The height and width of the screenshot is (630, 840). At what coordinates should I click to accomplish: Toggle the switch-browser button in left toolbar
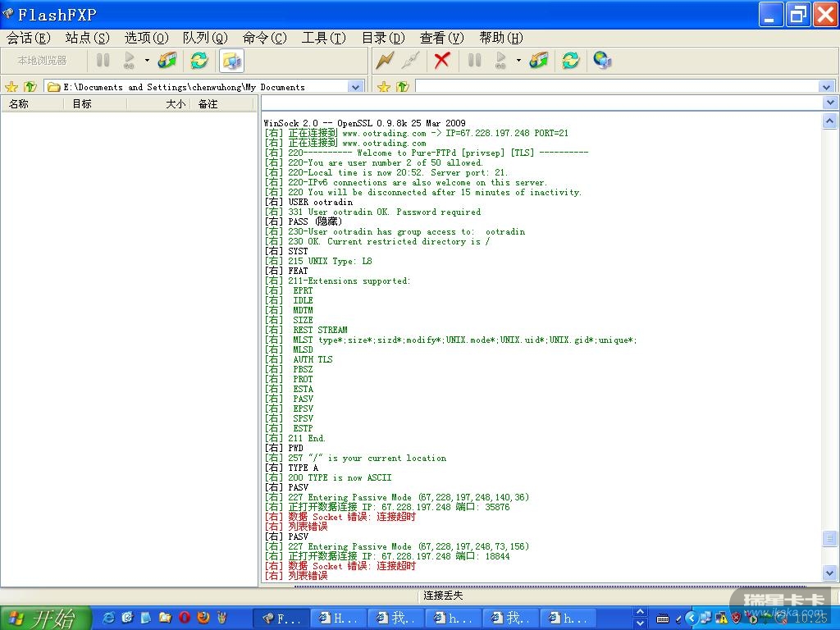pyautogui.click(x=231, y=60)
